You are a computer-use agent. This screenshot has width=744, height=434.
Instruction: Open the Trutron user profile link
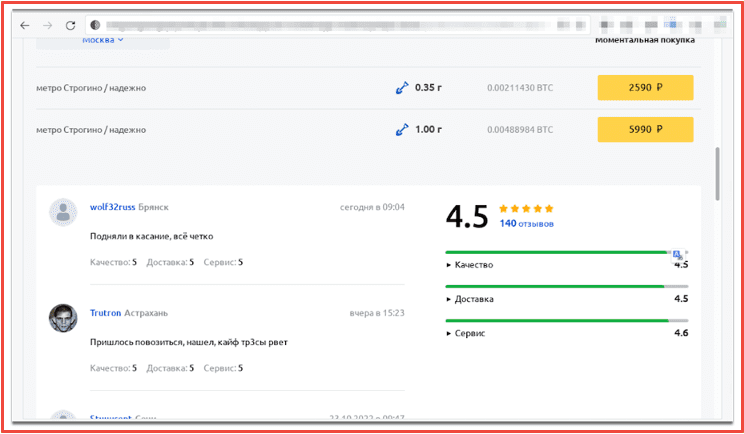[105, 314]
